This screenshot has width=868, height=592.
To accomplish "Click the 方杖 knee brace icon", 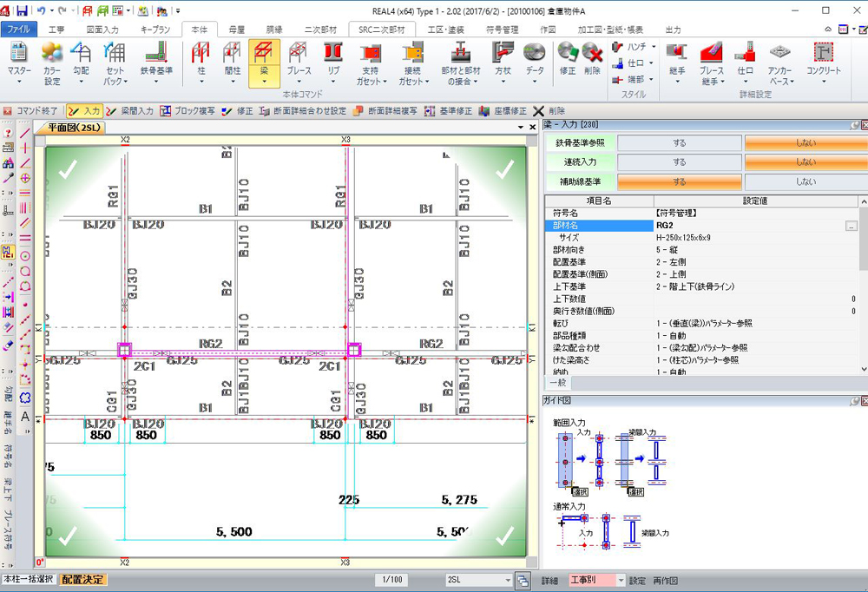I will pos(503,54).
